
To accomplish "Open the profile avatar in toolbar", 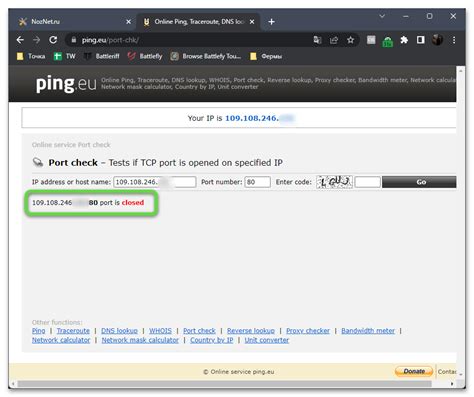I will pyautogui.click(x=437, y=40).
